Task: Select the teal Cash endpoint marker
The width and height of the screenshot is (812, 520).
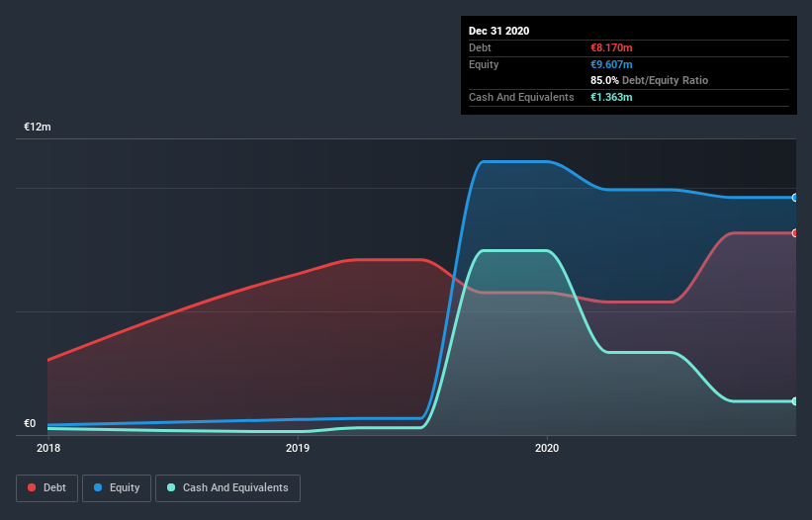Action: (x=795, y=401)
